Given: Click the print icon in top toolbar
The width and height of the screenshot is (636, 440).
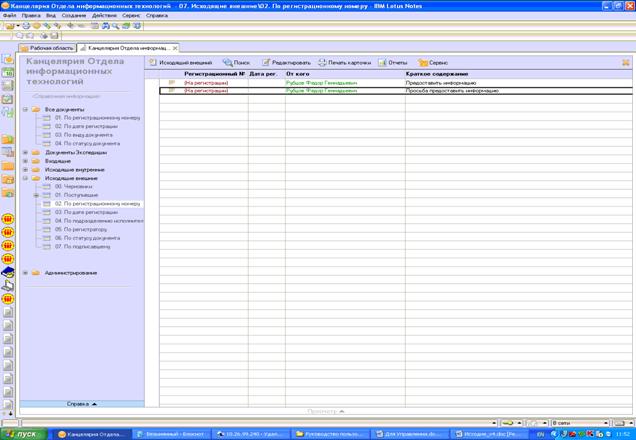Looking at the screenshot, I should click(26, 26).
